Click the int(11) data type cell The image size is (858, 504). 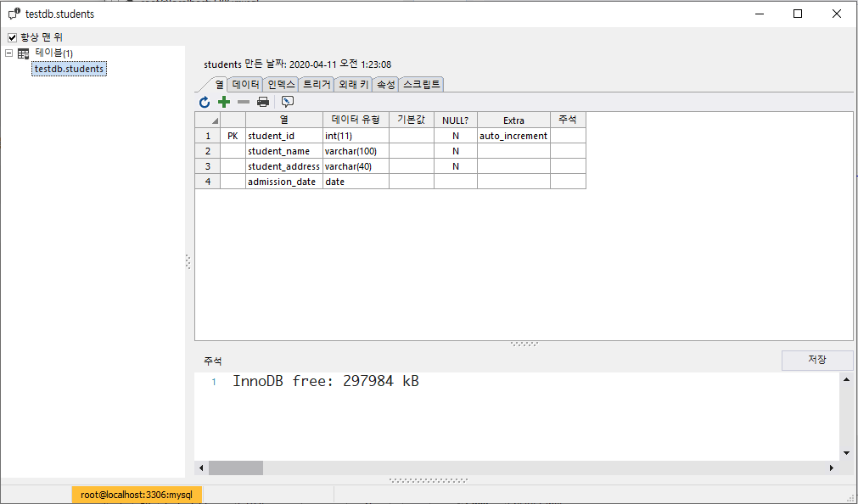coord(356,136)
